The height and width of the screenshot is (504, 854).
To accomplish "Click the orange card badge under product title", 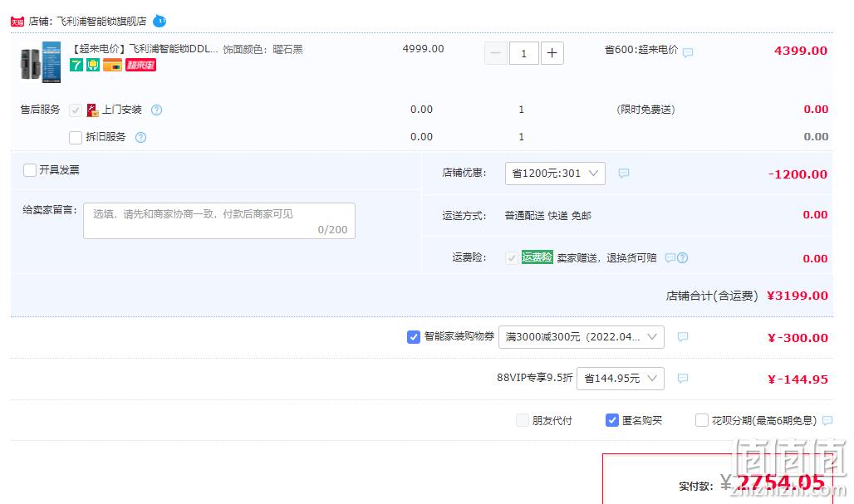I will (x=113, y=66).
